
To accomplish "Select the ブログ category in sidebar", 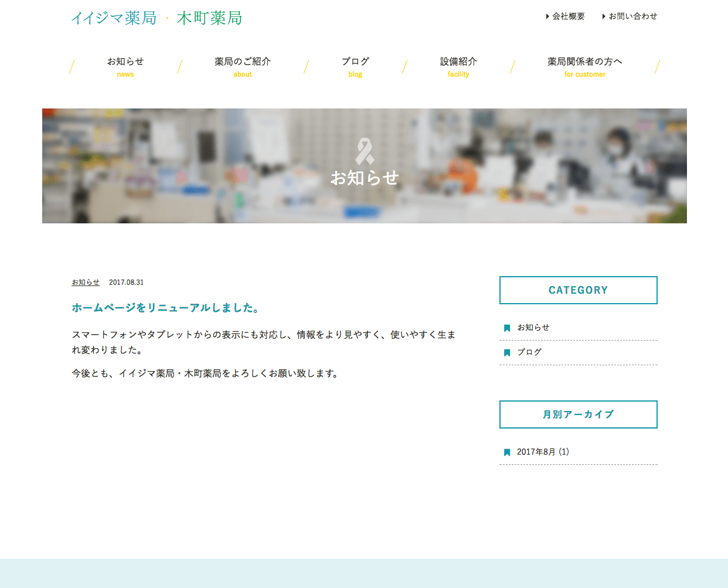I will pos(529,352).
